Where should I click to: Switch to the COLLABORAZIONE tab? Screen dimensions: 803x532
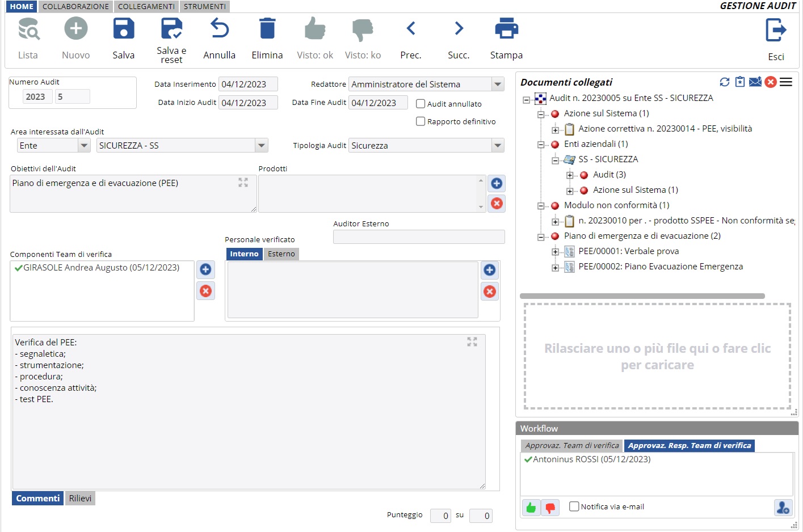tap(75, 6)
